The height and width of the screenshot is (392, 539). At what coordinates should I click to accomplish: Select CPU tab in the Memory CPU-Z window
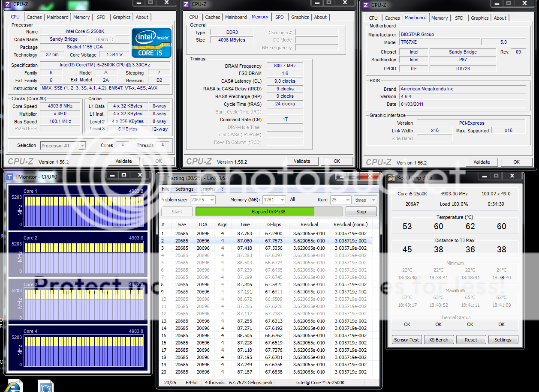[193, 17]
